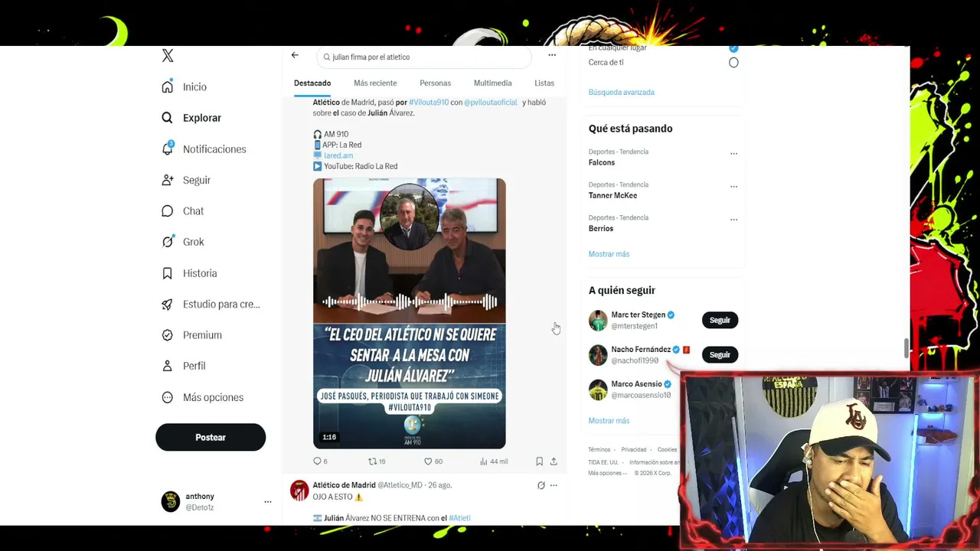Share the Julián Álvarez video post

(554, 461)
